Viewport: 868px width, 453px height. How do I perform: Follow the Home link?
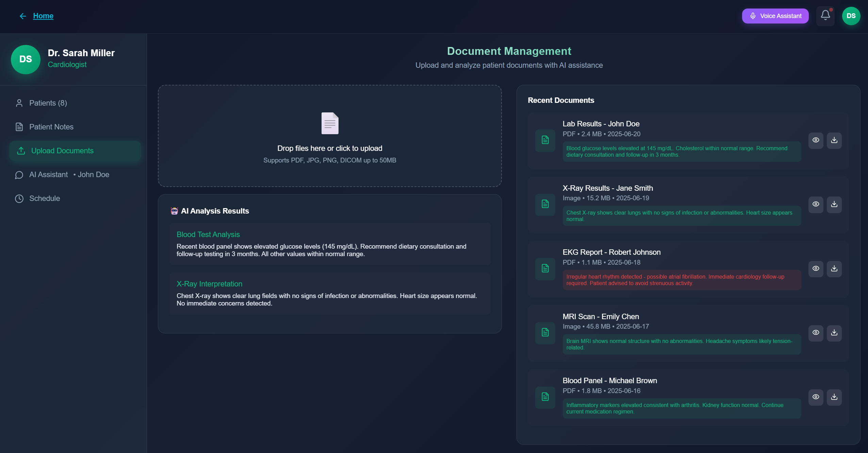pos(43,16)
